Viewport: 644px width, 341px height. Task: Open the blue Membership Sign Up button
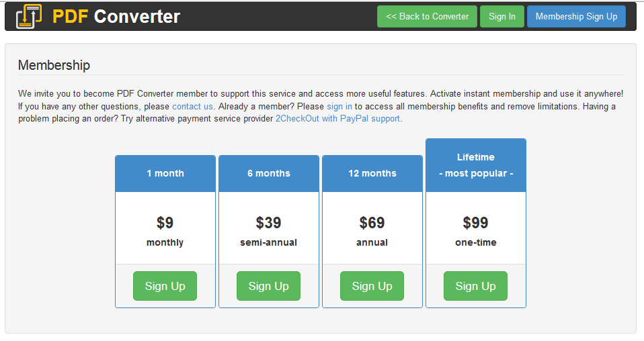(x=576, y=17)
